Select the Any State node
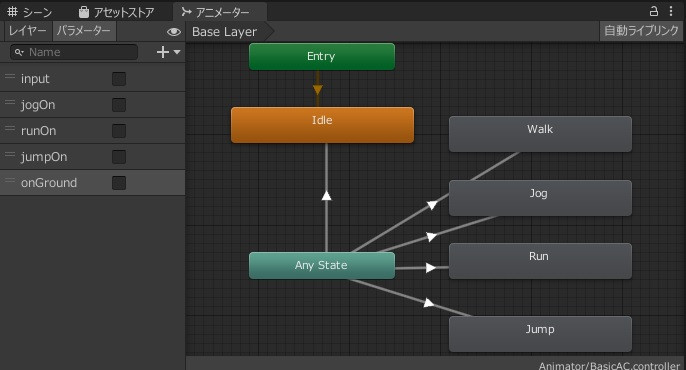 tap(322, 265)
